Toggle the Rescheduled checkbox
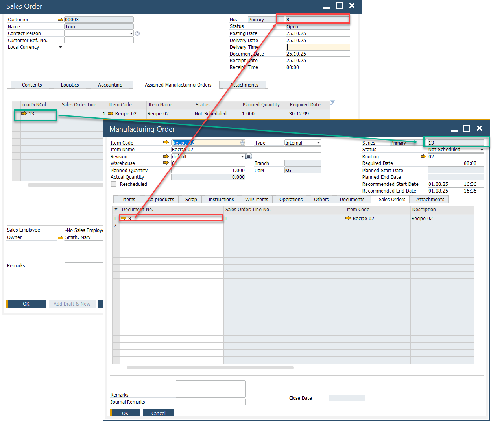504x421 pixels. pos(114,184)
